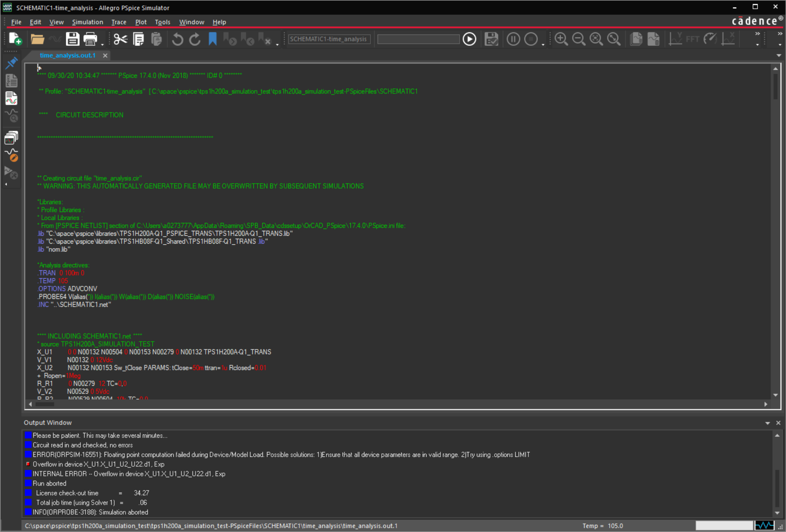786x532 pixels.
Task: Open the Help menu
Action: coord(219,22)
